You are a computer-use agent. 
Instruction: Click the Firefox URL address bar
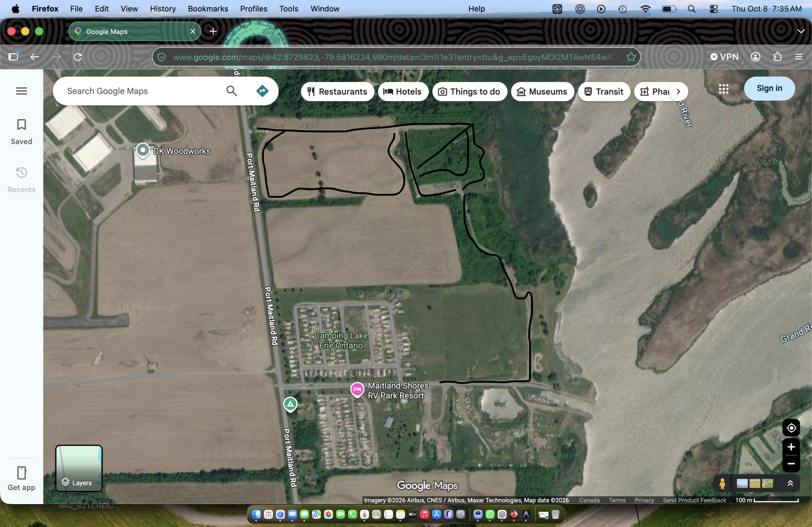395,57
